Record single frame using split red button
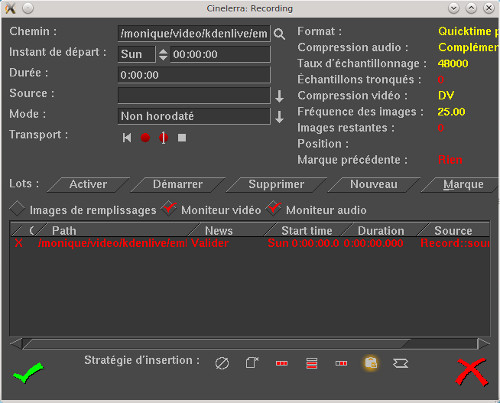Viewport: 500px width, 403px height. click(163, 138)
